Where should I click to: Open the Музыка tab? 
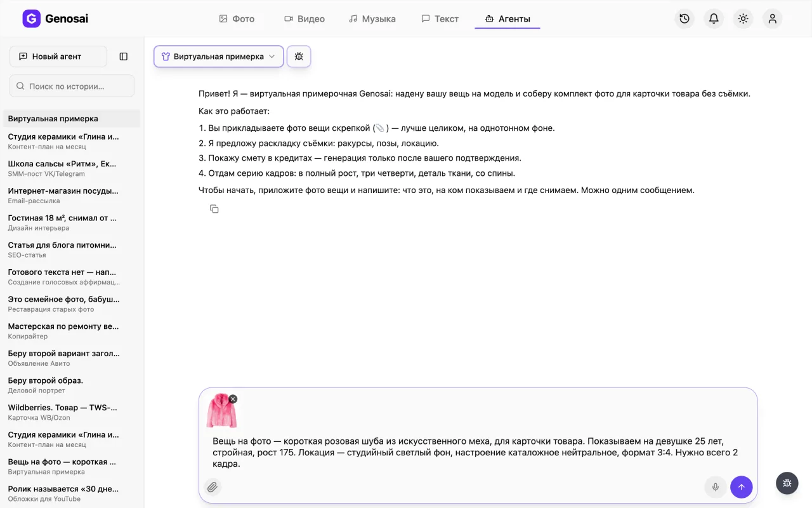coord(372,19)
